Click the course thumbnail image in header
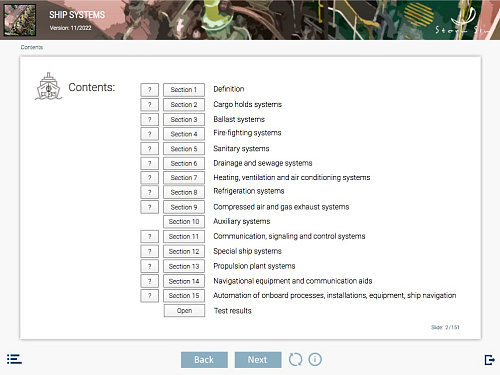This screenshot has height=375, width=500. pyautogui.click(x=20, y=20)
